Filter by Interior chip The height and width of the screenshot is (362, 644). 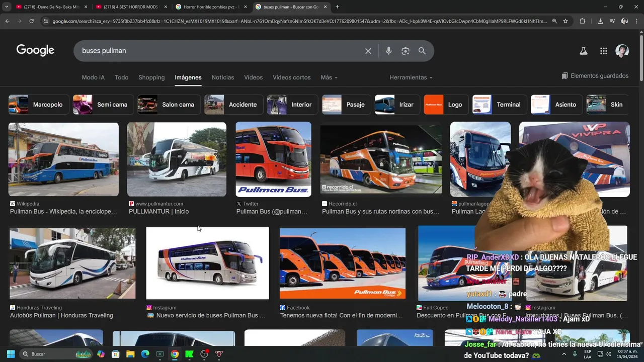tap(293, 105)
